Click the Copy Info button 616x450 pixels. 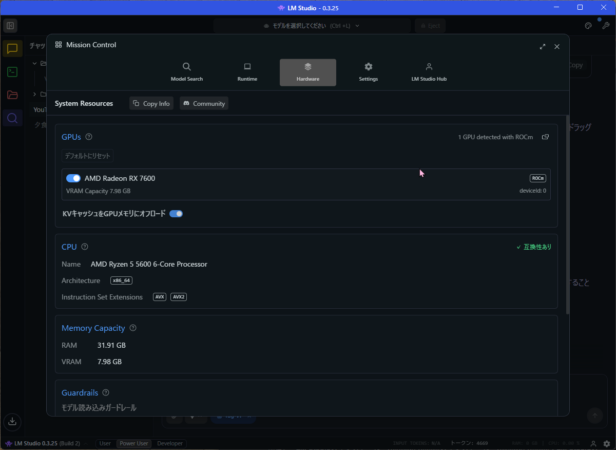[151, 103]
